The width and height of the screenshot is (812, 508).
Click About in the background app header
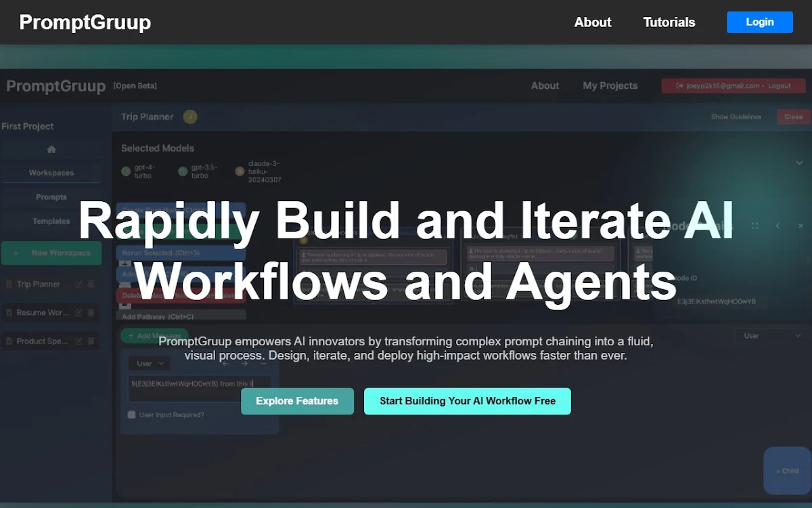coord(545,86)
